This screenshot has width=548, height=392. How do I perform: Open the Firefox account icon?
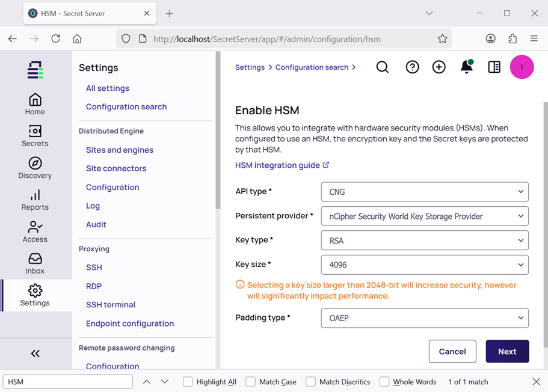491,39
